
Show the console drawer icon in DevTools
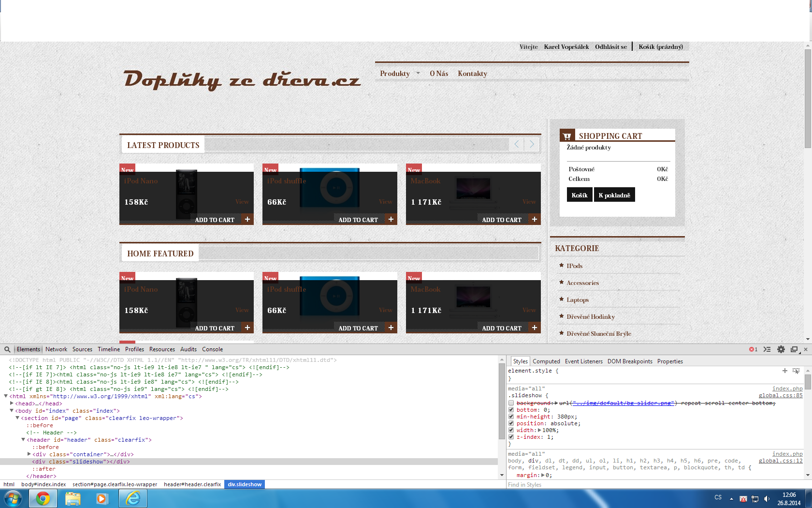tap(767, 349)
